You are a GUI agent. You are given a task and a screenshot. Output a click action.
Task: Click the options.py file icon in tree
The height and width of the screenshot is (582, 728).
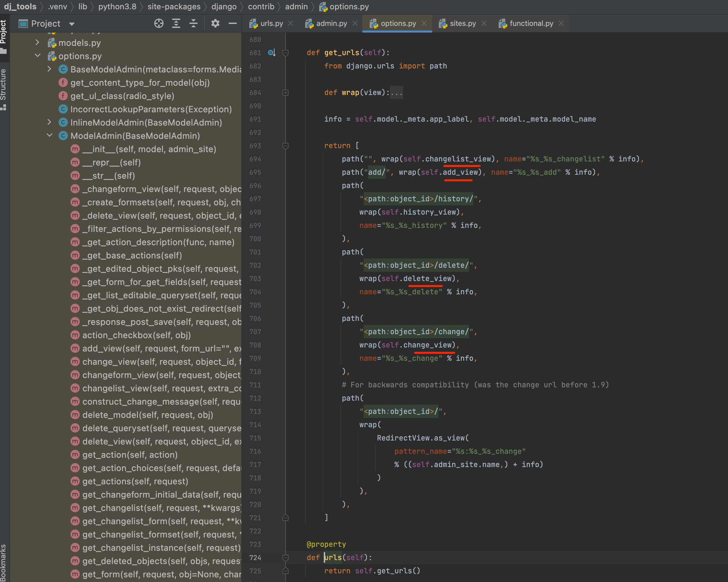click(52, 56)
